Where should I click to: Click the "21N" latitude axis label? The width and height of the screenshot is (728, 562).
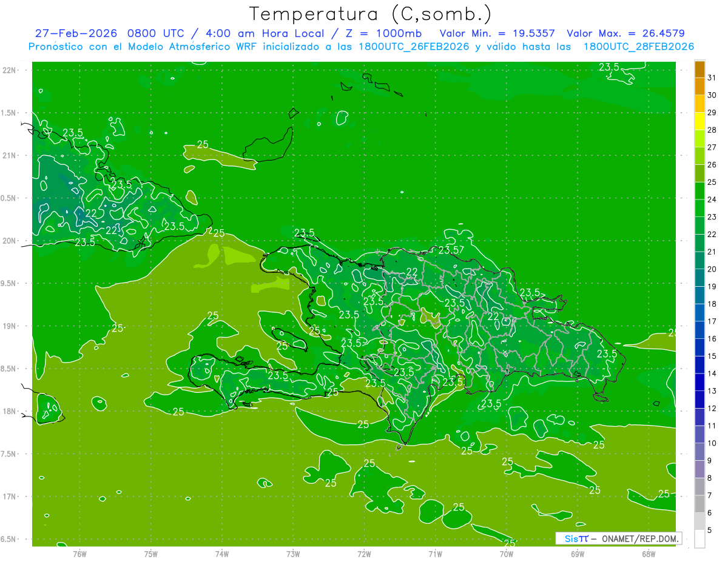coord(10,155)
